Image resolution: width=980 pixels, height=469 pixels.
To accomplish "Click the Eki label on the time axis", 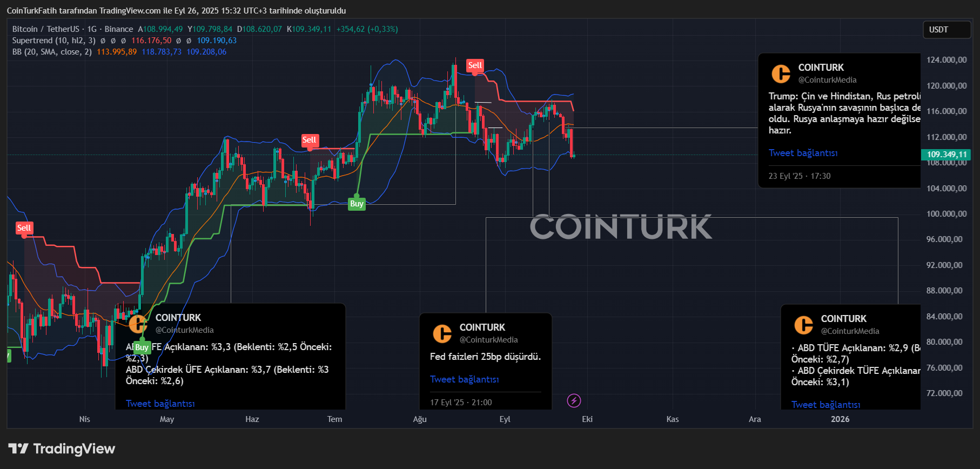I will coord(587,419).
